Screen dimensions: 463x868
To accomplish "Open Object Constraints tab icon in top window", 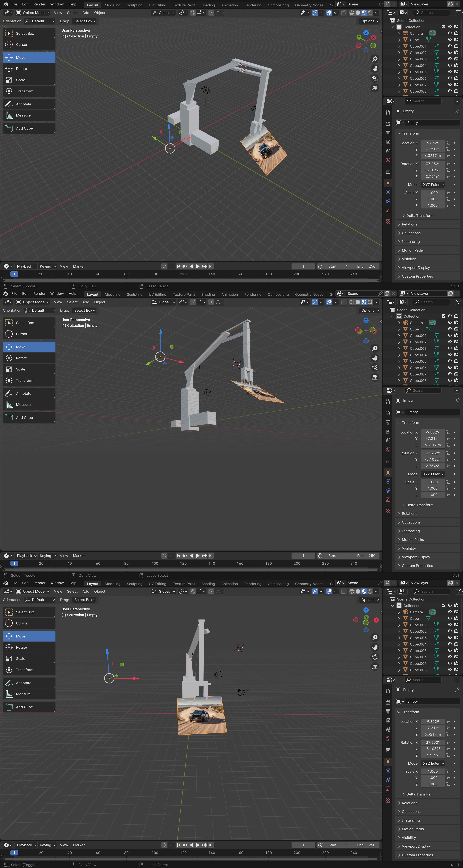I will coord(388,201).
